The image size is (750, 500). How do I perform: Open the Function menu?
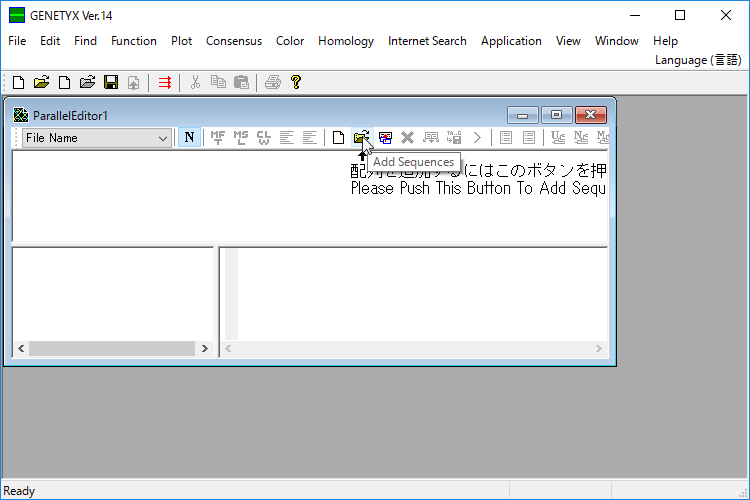pos(134,41)
